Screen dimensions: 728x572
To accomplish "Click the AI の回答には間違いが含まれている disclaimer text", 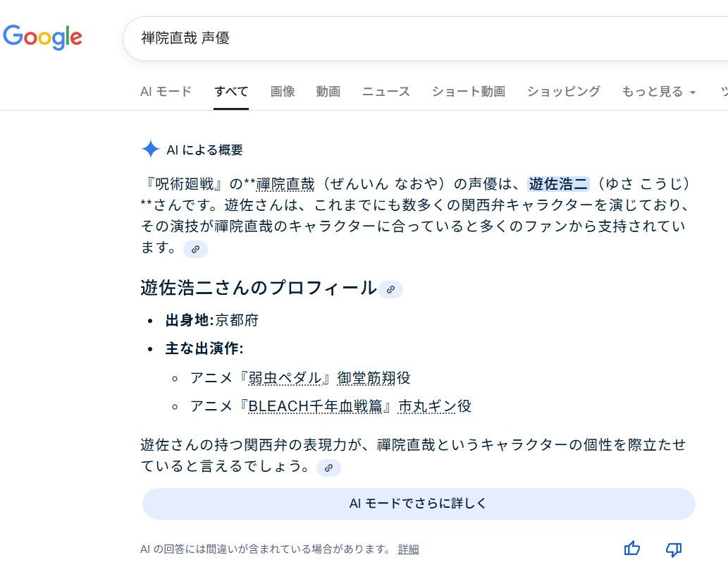I will click(x=266, y=549).
